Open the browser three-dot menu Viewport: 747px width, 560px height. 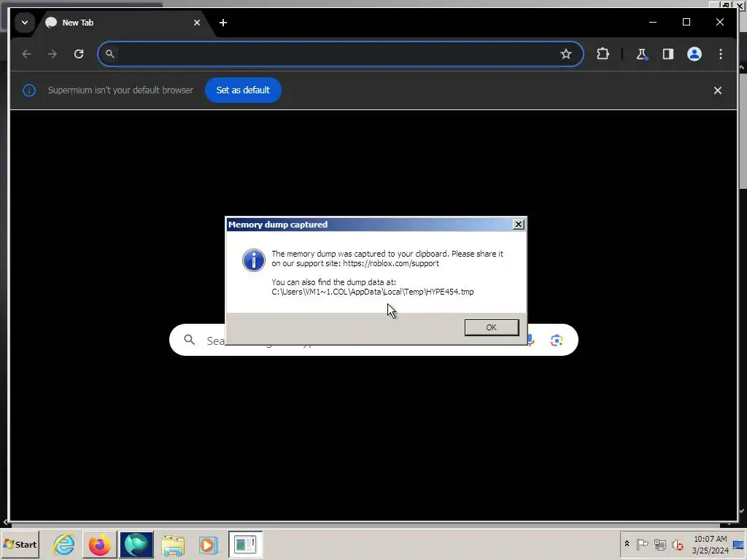tap(720, 54)
